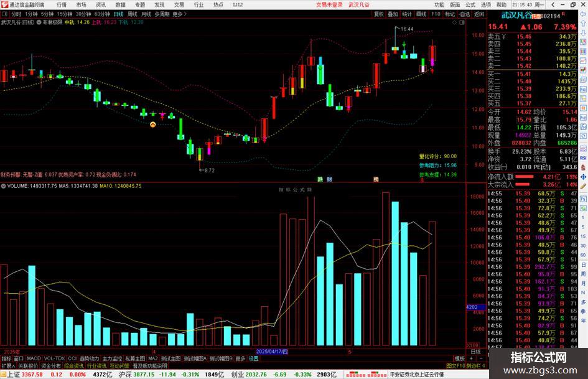Click the 画线 drawing button
Image resolution: width=588 pixels, height=379 pixels.
point(421,14)
